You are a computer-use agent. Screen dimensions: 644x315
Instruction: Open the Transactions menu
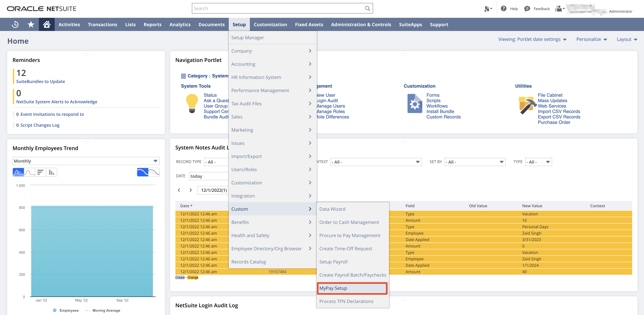tap(102, 24)
